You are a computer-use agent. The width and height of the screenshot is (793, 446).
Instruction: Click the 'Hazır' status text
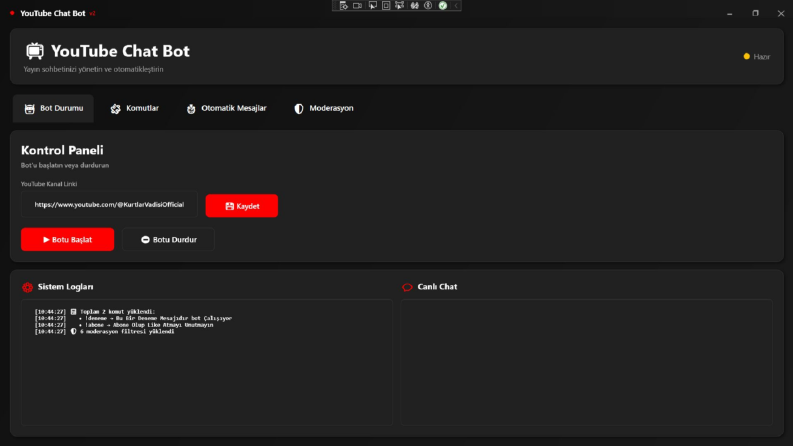(x=762, y=57)
